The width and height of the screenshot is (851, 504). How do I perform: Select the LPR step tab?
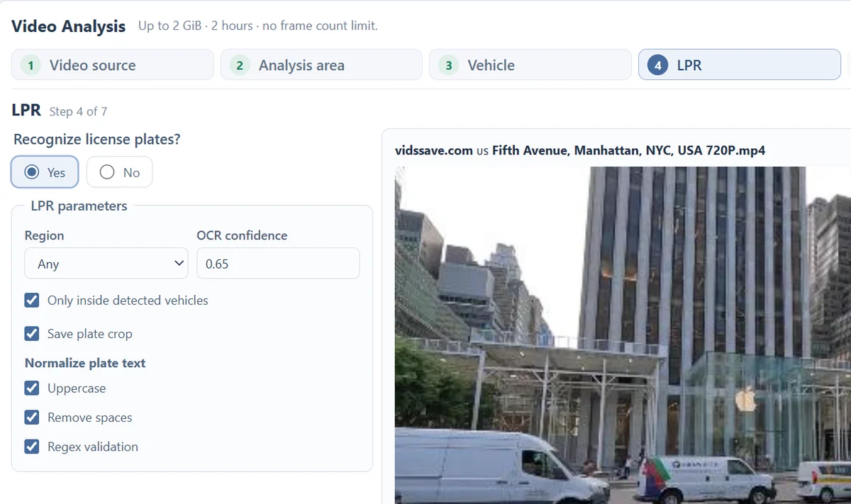pos(740,65)
